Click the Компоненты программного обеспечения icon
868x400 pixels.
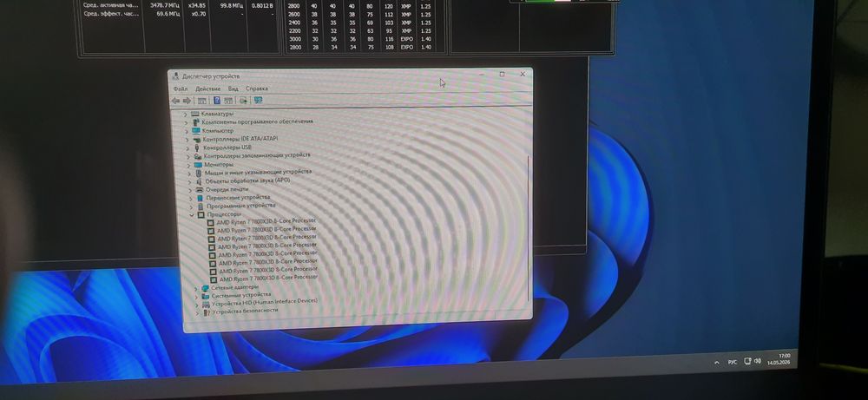tap(196, 121)
